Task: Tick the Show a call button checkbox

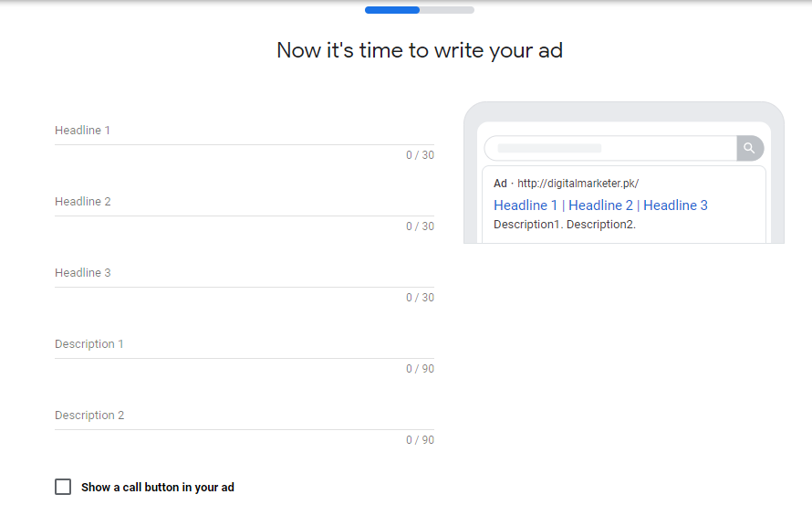Action: point(63,487)
